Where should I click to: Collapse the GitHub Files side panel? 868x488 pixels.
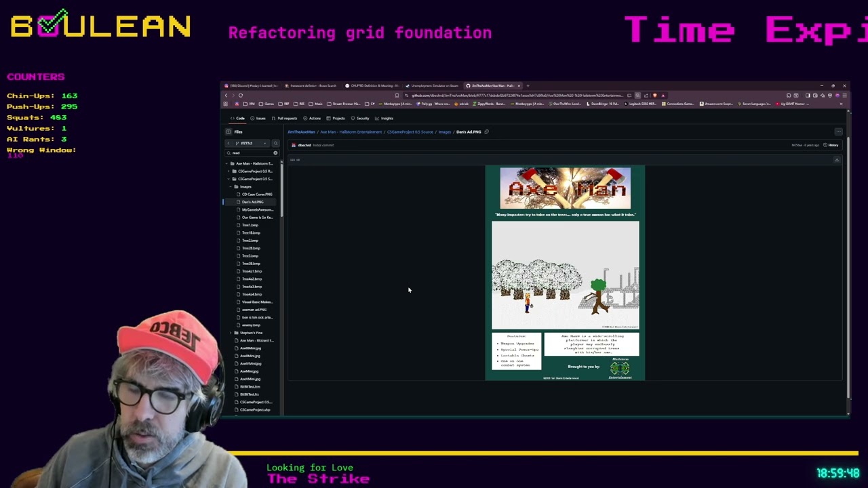click(x=229, y=131)
